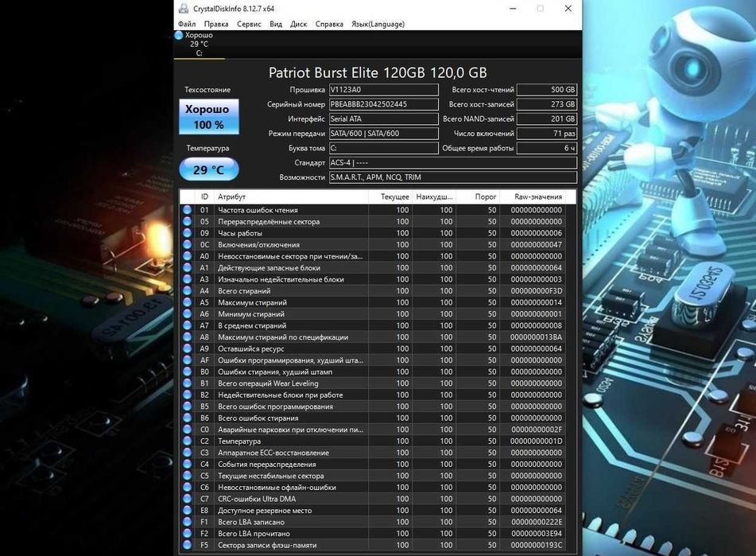The width and height of the screenshot is (756, 556).
Task: Select the Невосстановимые сектора при чтении row text
Action: pos(290,256)
